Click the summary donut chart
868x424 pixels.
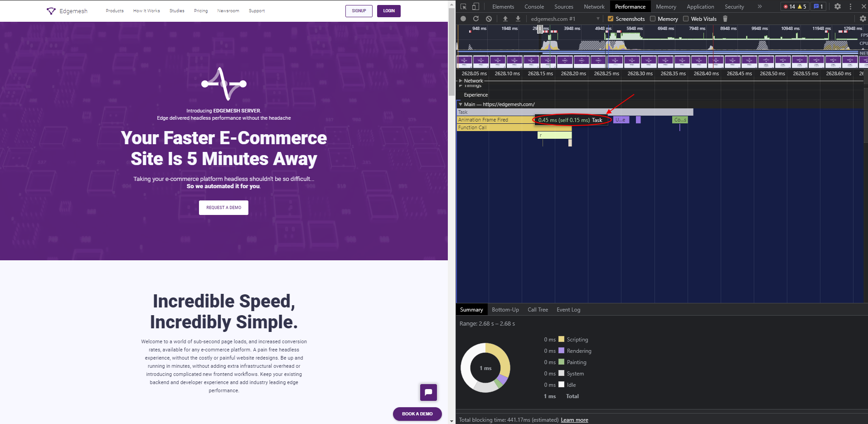pos(485,368)
